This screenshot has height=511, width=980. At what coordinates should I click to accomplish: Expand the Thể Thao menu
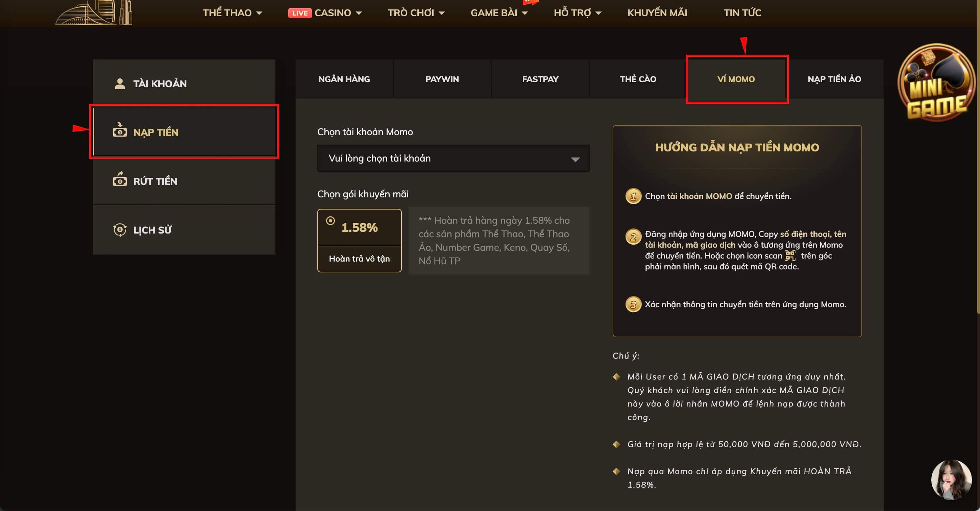point(232,13)
